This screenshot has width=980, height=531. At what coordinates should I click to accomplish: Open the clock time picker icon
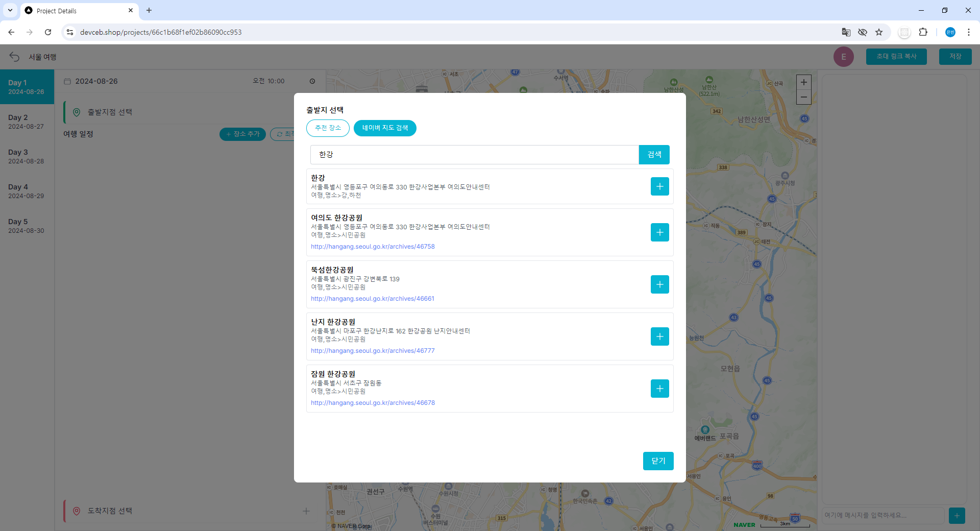312,81
